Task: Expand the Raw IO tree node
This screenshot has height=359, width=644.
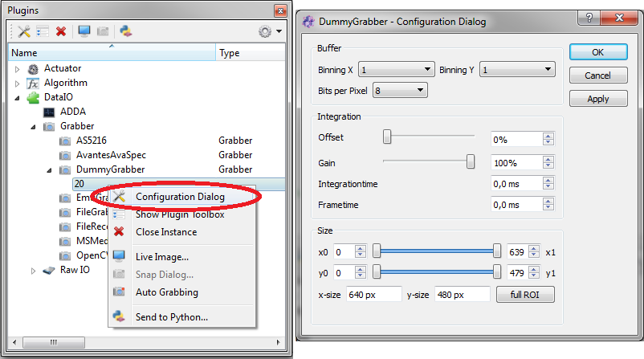Action: (x=33, y=271)
